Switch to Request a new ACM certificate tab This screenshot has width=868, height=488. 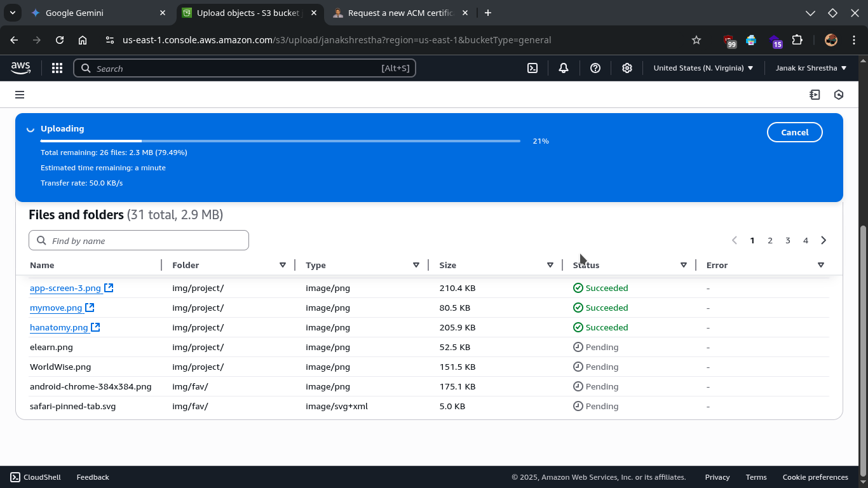pyautogui.click(x=400, y=13)
